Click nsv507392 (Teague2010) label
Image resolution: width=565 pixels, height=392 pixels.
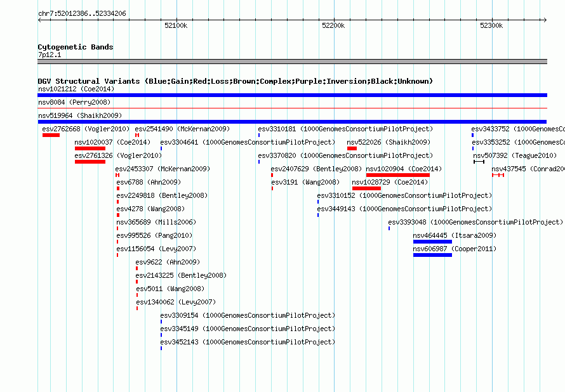tap(515, 155)
